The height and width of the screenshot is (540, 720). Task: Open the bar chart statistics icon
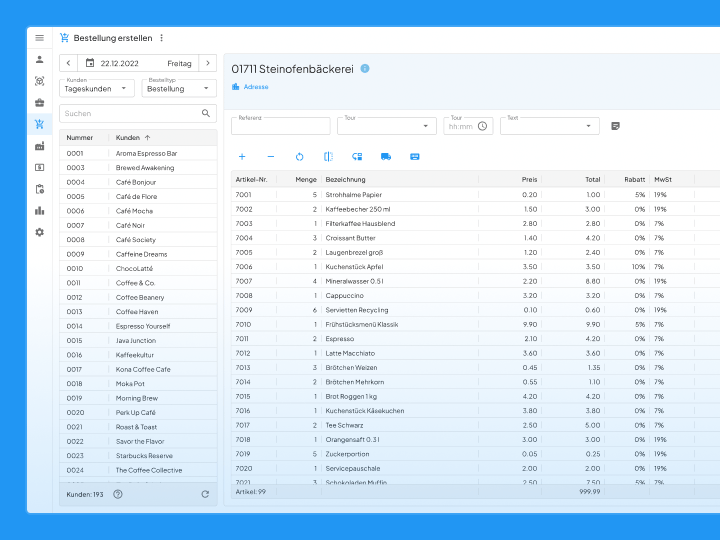pyautogui.click(x=39, y=211)
